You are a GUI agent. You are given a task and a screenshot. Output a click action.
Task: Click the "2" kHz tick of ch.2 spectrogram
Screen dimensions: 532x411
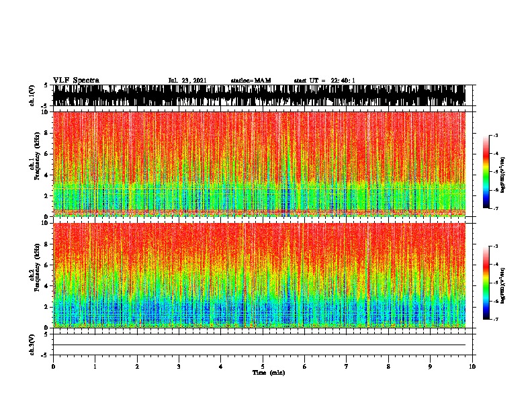click(x=47, y=307)
